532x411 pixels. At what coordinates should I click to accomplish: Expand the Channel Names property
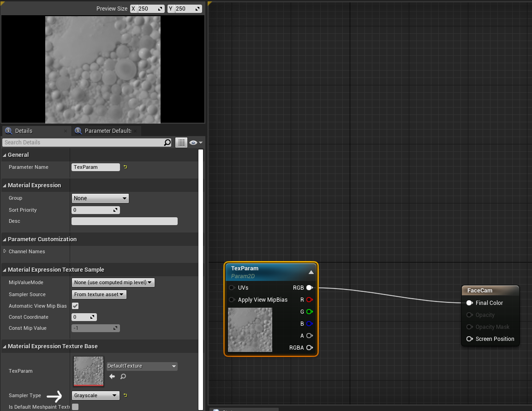click(5, 251)
